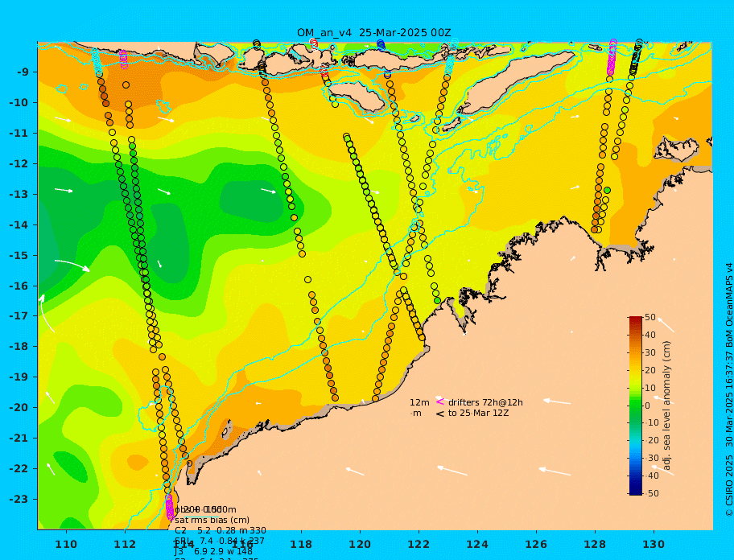Image resolution: width=734 pixels, height=560 pixels.
Task: Click the '12m' legend label
Action: click(x=419, y=402)
